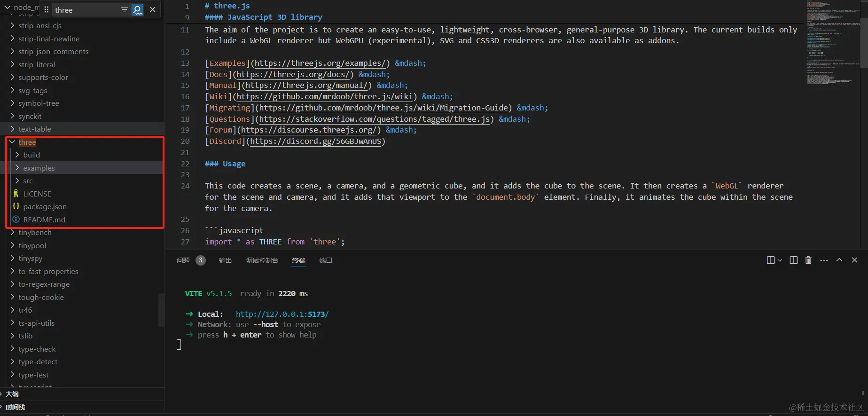This screenshot has height=416, width=868.
Task: Open the http://127.0.0.1:5173/ link in the terminal
Action: [x=282, y=314]
